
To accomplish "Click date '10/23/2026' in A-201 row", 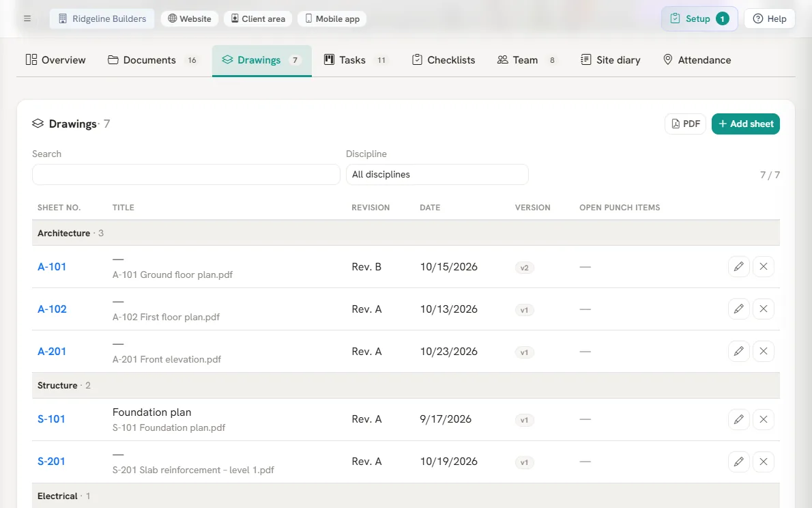I will [x=448, y=352].
